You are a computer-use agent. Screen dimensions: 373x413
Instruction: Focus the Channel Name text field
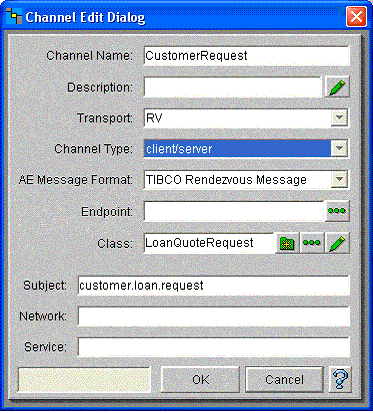(247, 55)
